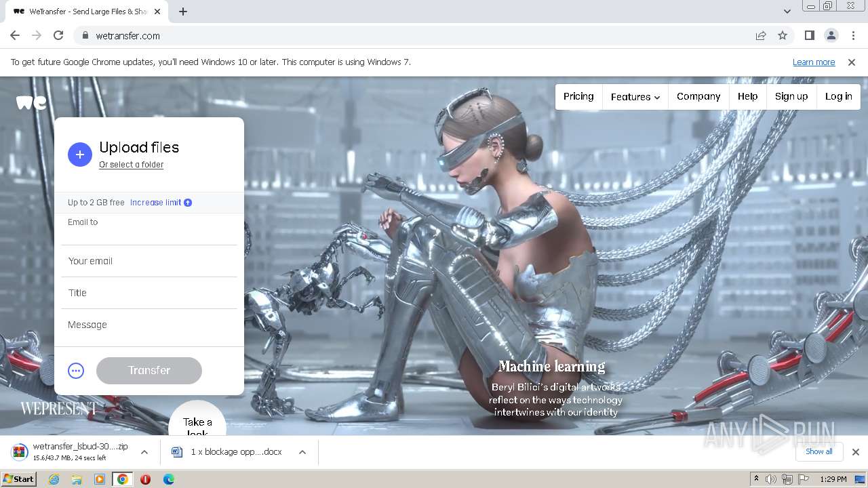Image resolution: width=868 pixels, height=488 pixels.
Task: Click the Increase limit link
Action: 155,203
